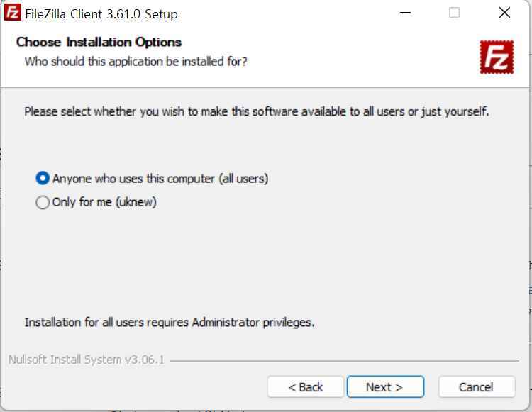The image size is (532, 412).
Task: Click the FileZilla icon in the title bar
Action: 13,13
